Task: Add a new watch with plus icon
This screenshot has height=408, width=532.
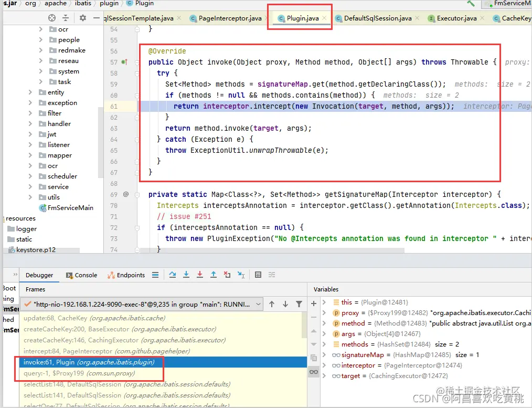Action: click(314, 304)
